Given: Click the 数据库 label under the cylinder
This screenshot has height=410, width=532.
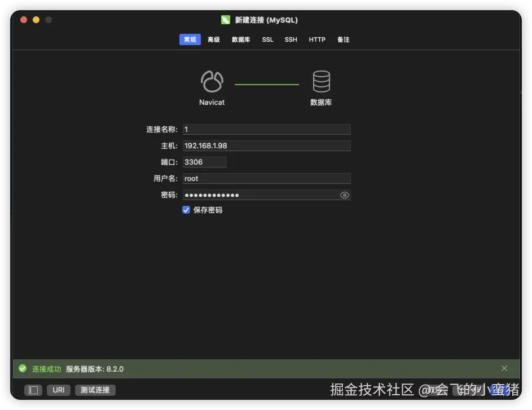Looking at the screenshot, I should pos(321,103).
